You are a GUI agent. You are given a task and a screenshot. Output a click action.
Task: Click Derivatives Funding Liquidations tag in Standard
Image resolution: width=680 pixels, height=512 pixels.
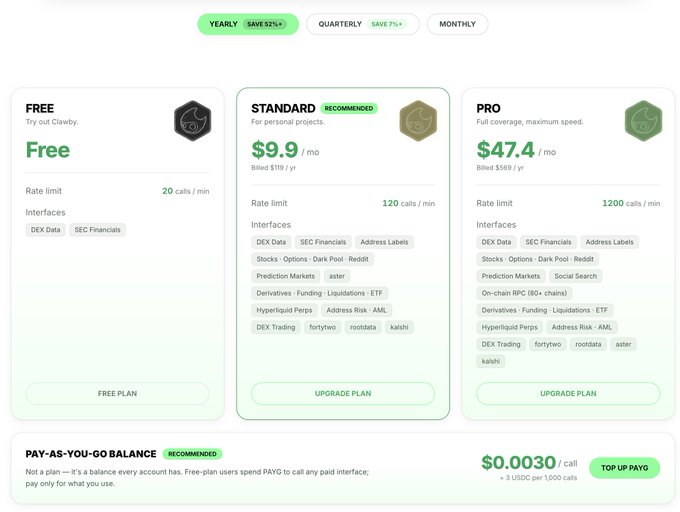tap(319, 293)
